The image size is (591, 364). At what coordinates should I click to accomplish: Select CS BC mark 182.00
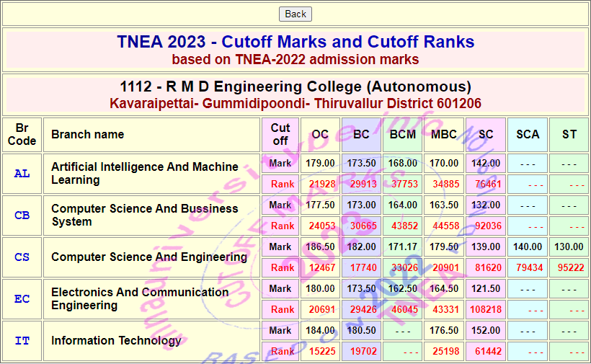(x=361, y=247)
